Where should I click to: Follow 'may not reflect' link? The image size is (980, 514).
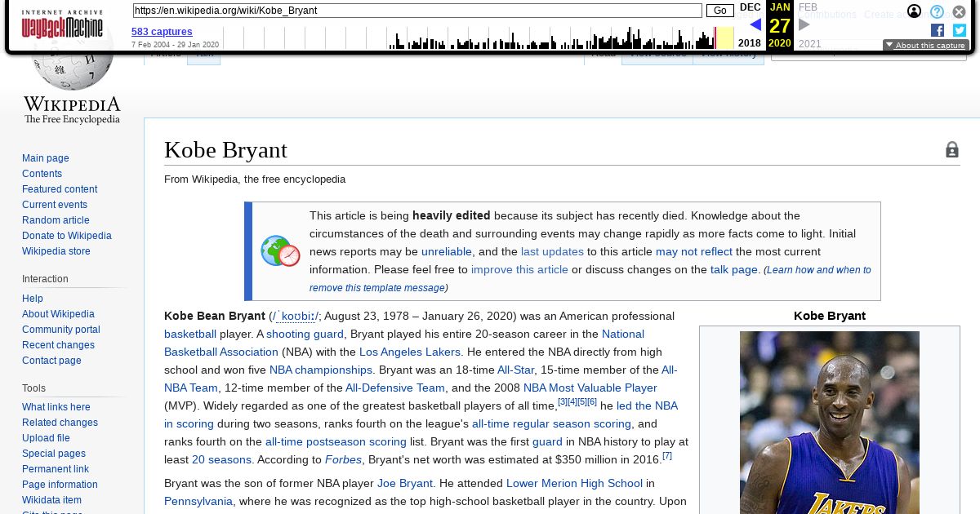[694, 251]
